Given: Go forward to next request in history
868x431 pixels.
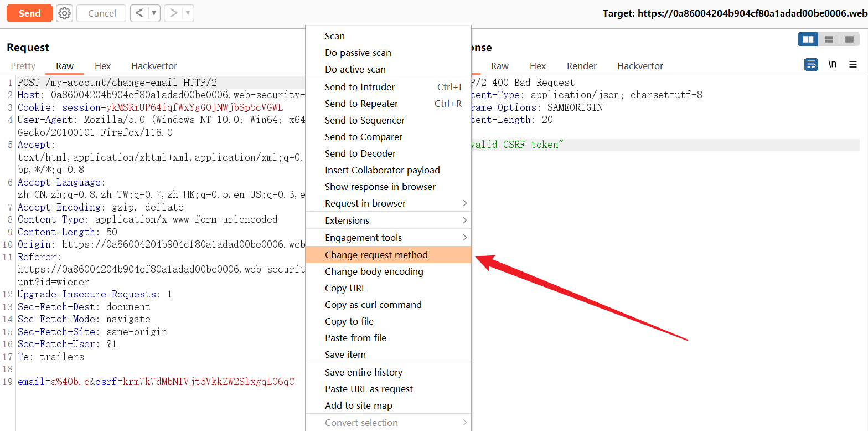Looking at the screenshot, I should pyautogui.click(x=173, y=13).
